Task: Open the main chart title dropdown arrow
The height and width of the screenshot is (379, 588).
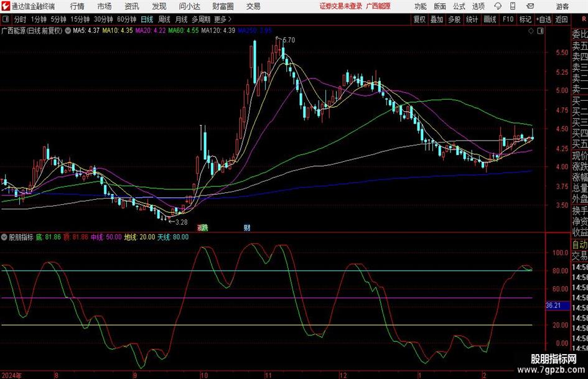Action: coord(67,30)
